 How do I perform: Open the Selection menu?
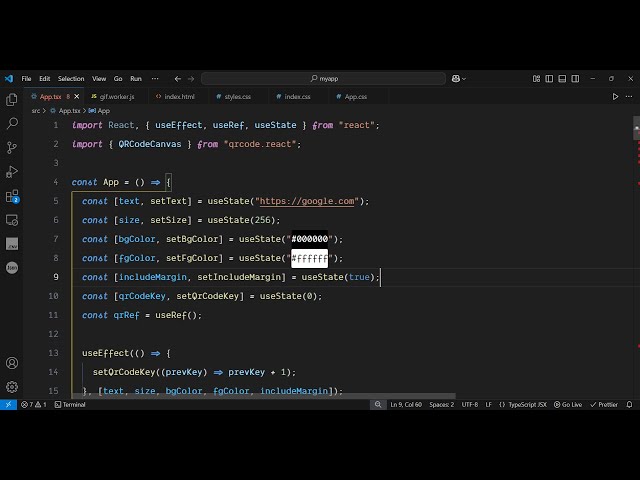click(x=71, y=78)
